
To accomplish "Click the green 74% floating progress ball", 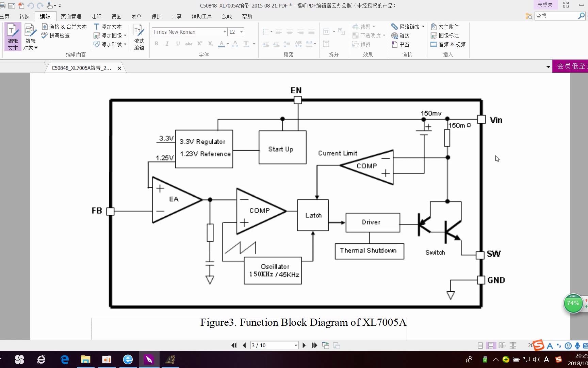I will pos(573,303).
